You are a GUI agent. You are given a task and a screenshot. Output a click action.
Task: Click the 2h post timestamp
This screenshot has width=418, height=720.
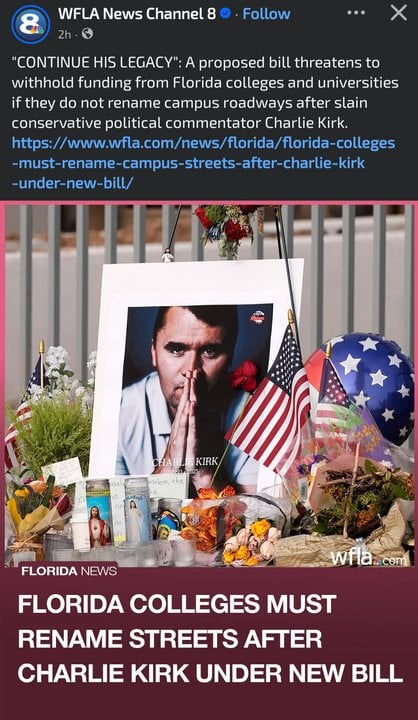point(64,34)
